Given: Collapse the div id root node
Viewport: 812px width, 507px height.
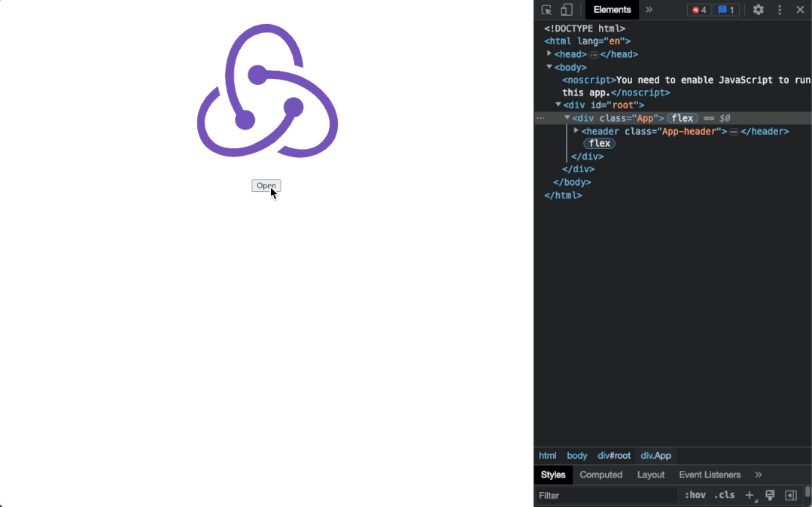Looking at the screenshot, I should point(558,105).
